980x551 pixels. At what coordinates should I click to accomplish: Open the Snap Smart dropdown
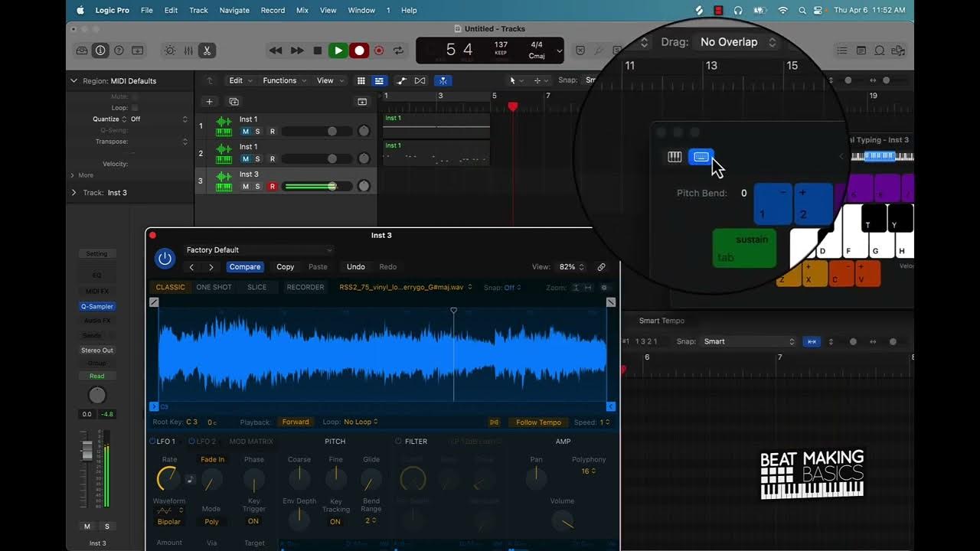[750, 341]
